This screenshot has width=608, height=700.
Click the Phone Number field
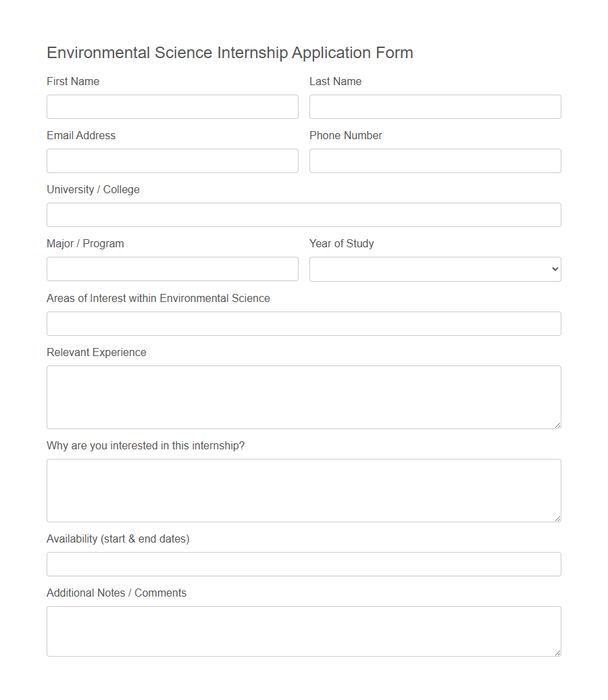coord(434,161)
